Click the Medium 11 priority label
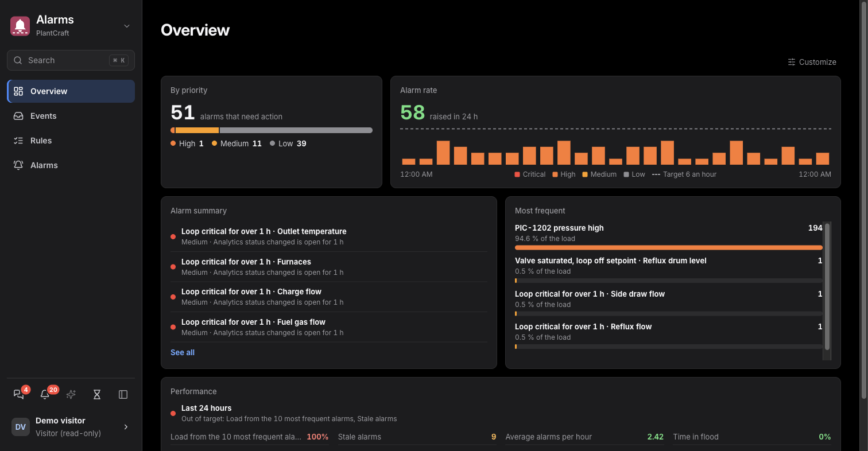The height and width of the screenshot is (451, 868). pos(237,143)
